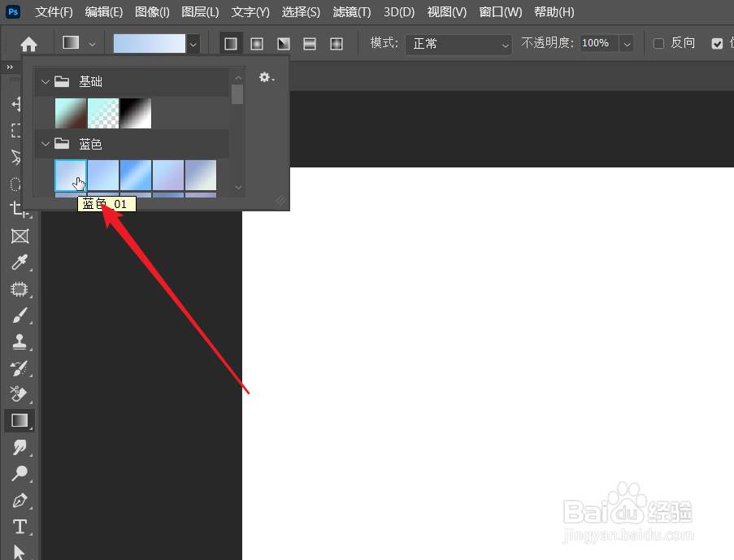The height and width of the screenshot is (560, 734).
Task: Select the Reflected gradient style button
Action: tap(310, 44)
